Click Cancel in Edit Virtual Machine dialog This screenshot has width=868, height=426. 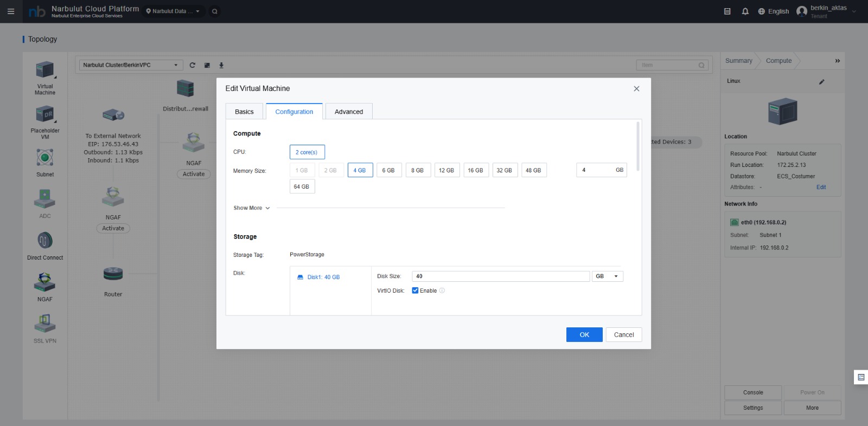pos(623,335)
